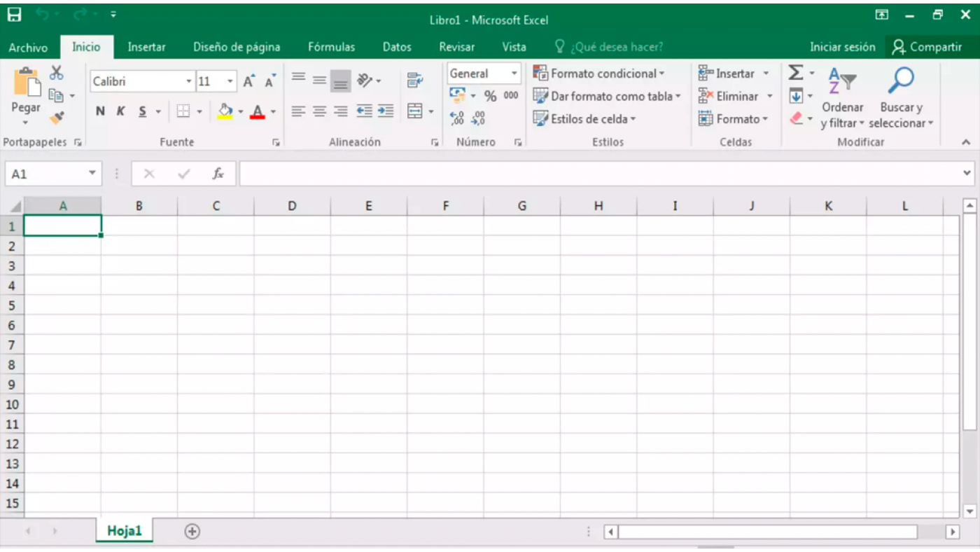Viewport: 980px width, 552px height.
Task: Apply the thousands separator 000 style
Action: (x=511, y=95)
